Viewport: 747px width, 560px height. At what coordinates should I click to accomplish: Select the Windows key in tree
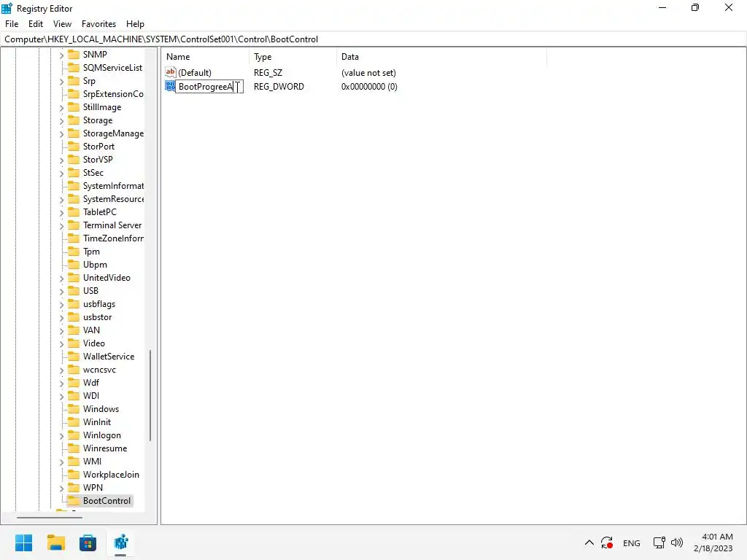[x=101, y=408]
